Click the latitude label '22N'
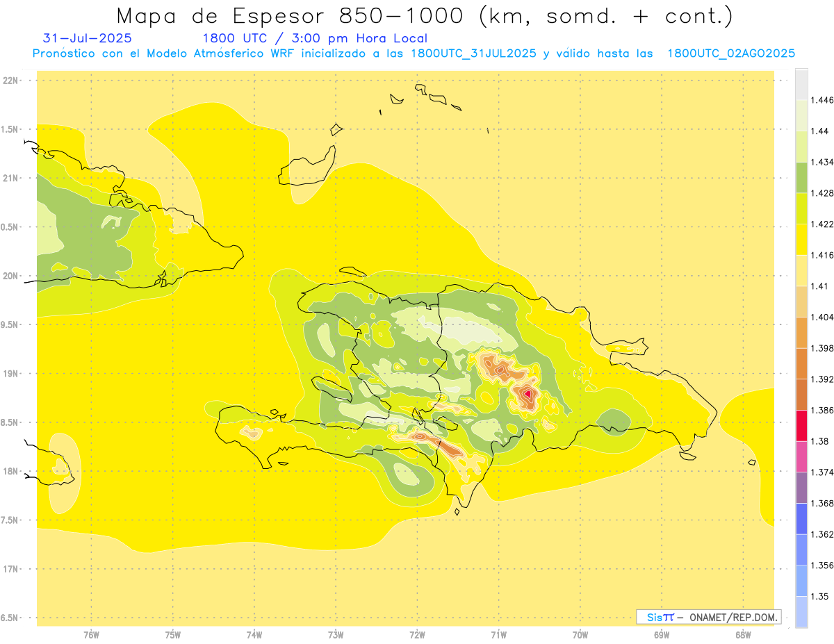Viewport: 834px width, 644px height. [x=10, y=81]
